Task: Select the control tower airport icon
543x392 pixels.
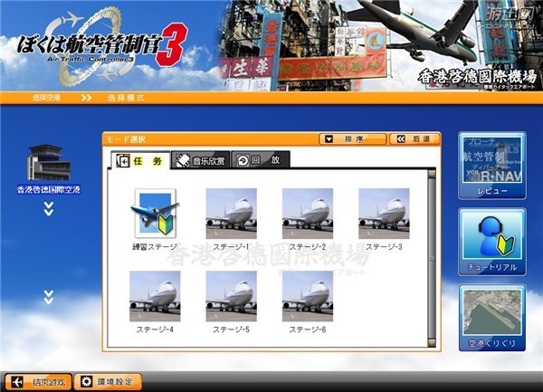Action: pos(49,162)
